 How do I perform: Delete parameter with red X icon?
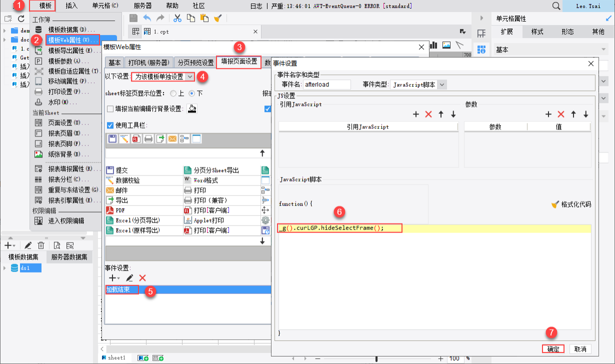click(x=561, y=114)
